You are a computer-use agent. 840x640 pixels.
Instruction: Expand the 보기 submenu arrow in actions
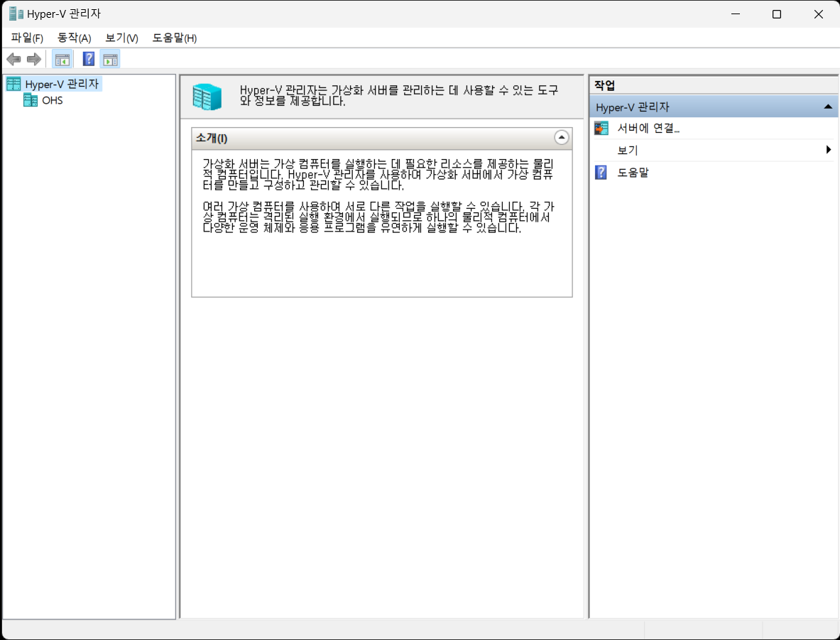829,150
